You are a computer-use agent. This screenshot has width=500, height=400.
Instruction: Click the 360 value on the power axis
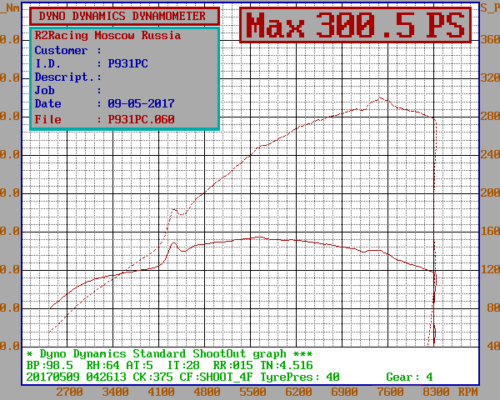coord(490,40)
